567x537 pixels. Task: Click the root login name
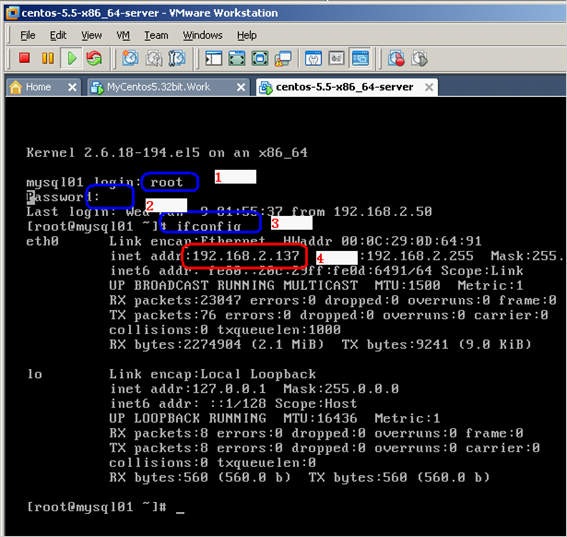(167, 182)
